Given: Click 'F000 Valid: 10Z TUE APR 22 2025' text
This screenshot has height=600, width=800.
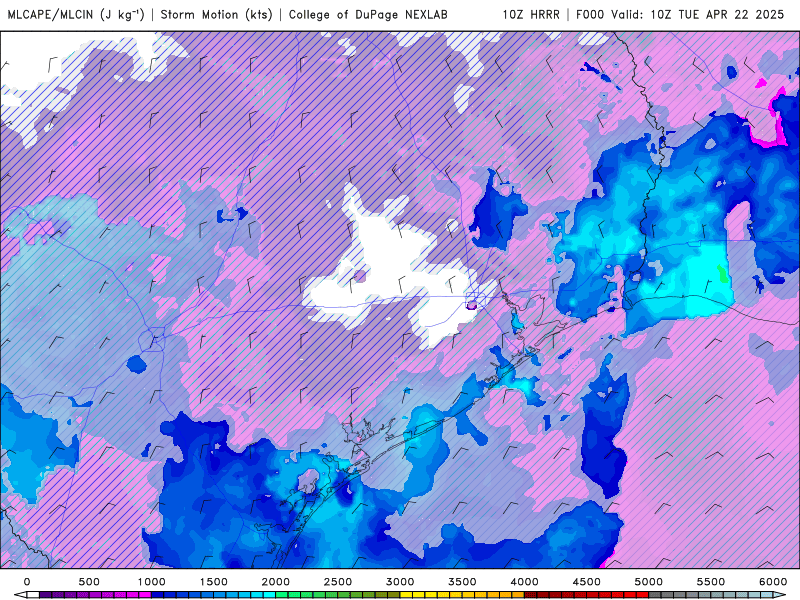Looking at the screenshot, I should click(680, 14).
